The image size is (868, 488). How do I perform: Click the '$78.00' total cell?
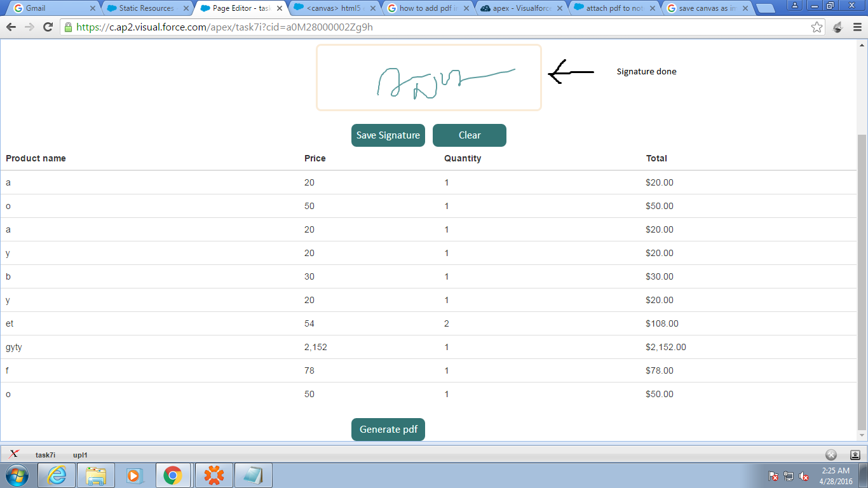tap(660, 370)
